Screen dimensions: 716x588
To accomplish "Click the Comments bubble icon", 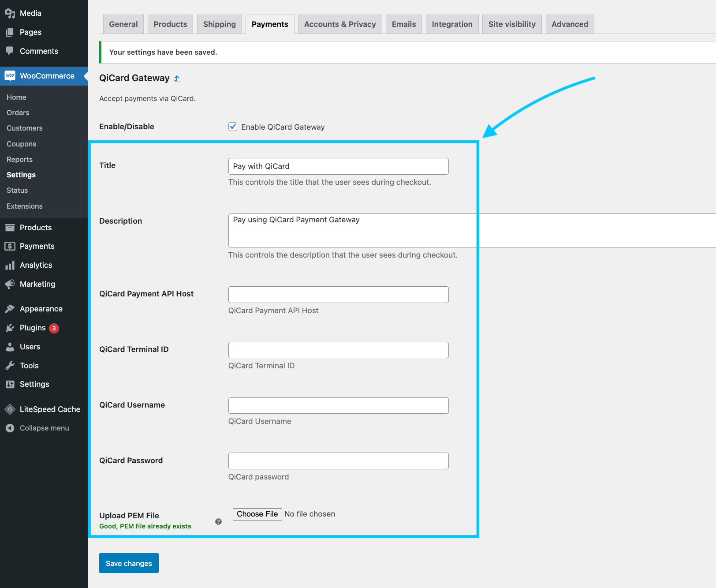I will pos(10,51).
